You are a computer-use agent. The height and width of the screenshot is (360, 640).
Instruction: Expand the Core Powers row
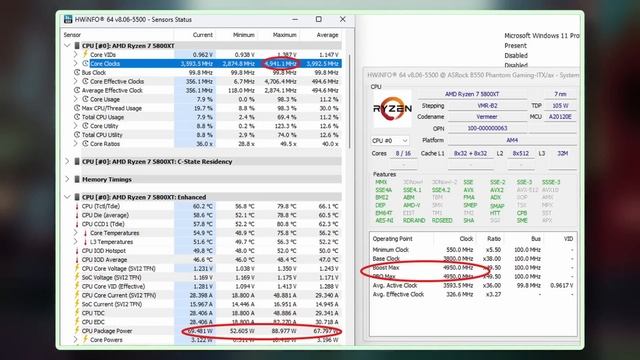click(76, 340)
